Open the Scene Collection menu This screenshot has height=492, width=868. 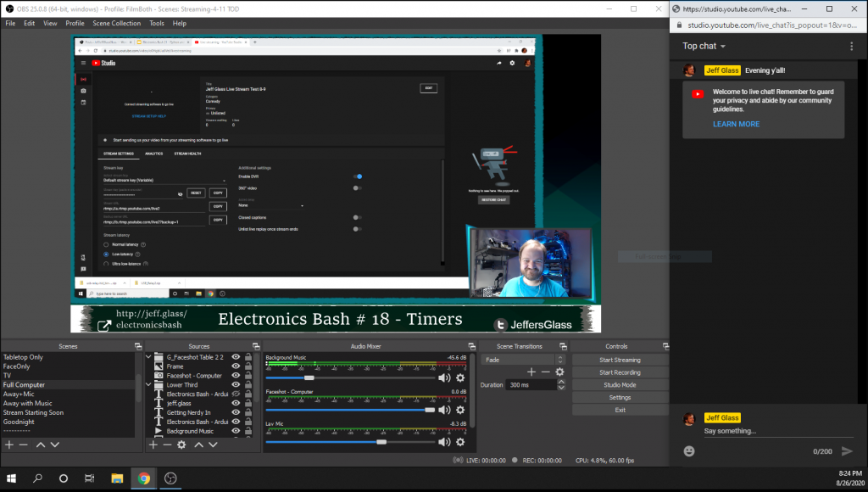pos(116,23)
